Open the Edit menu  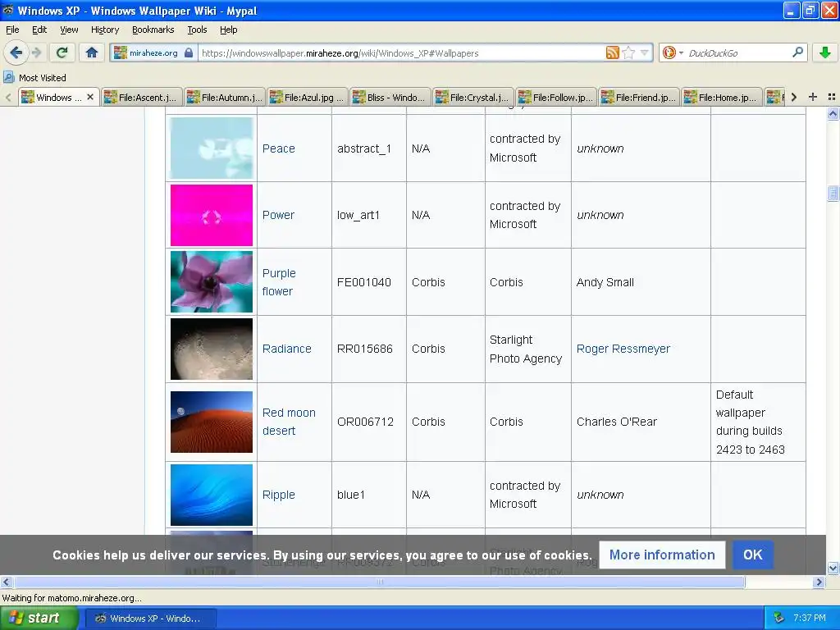[39, 30]
